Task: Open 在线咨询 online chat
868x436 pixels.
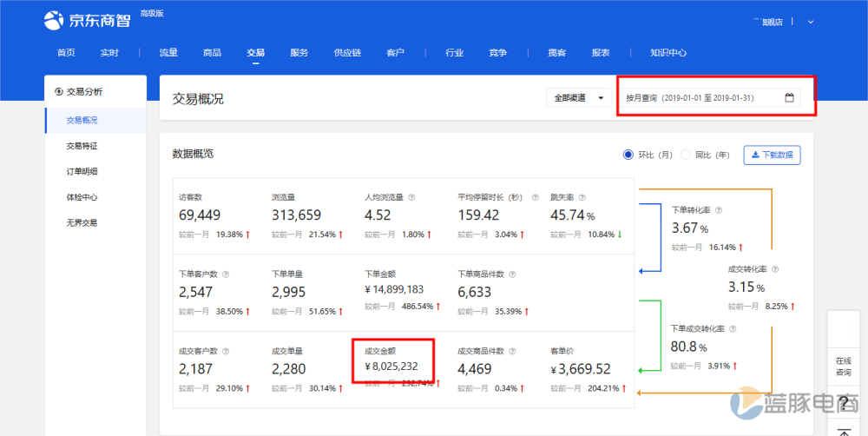Action: (844, 367)
